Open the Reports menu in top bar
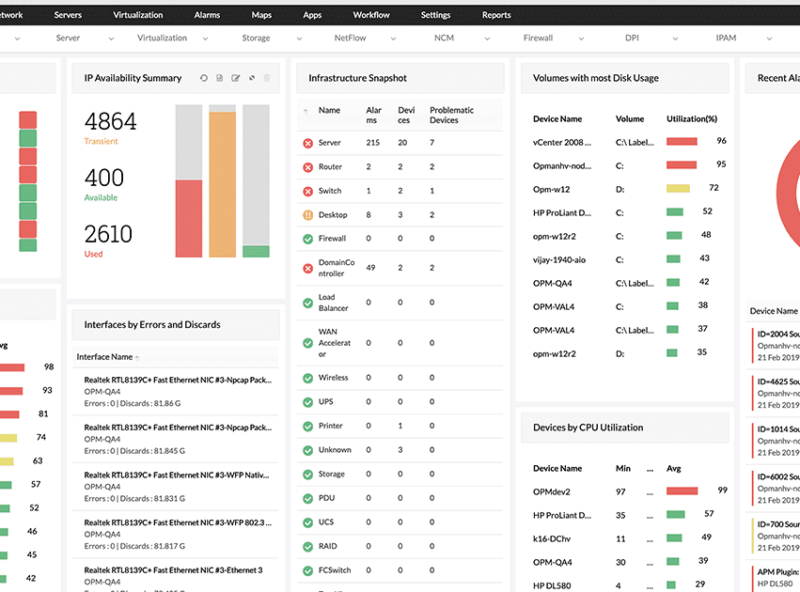 (x=496, y=15)
